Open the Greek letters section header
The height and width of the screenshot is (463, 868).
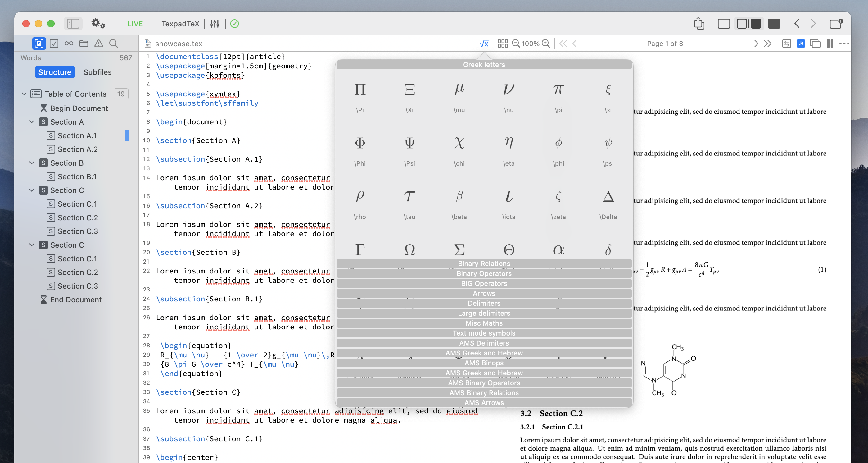[484, 65]
